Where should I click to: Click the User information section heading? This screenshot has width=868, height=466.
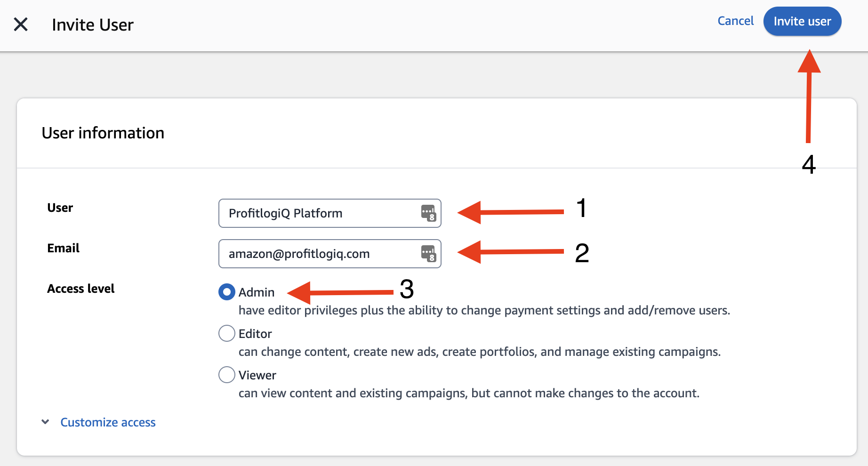(x=103, y=133)
